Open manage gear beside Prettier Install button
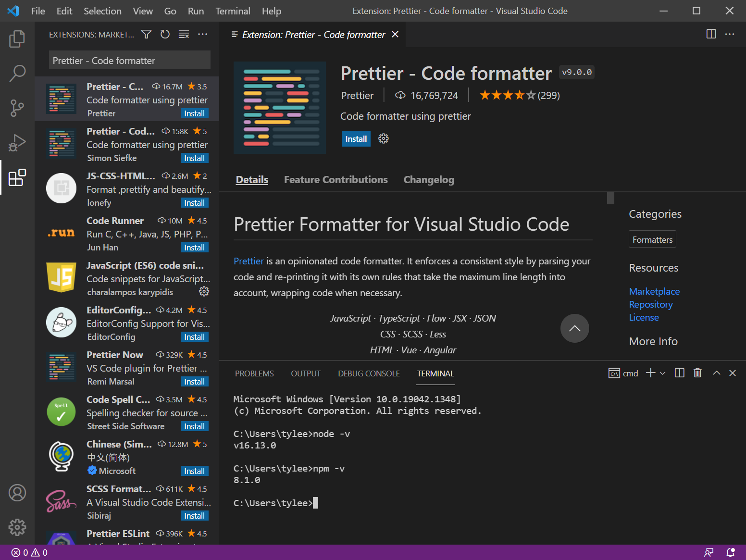The width and height of the screenshot is (746, 560). [383, 138]
